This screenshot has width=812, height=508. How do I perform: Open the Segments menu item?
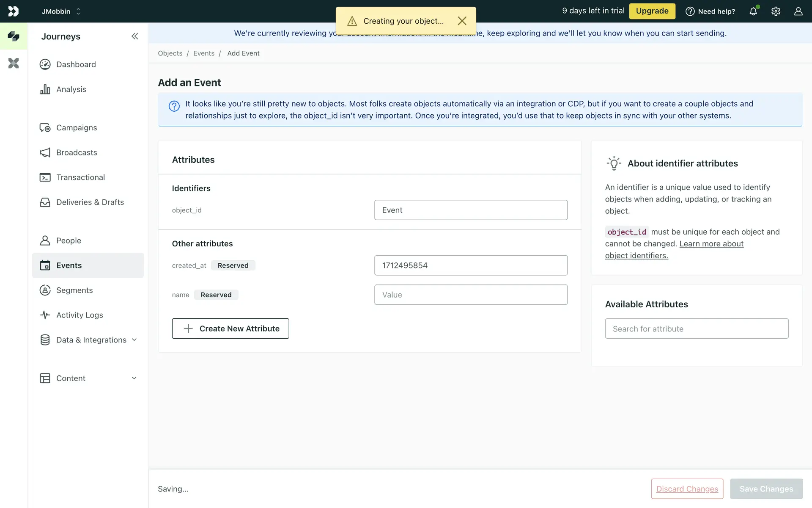74,290
